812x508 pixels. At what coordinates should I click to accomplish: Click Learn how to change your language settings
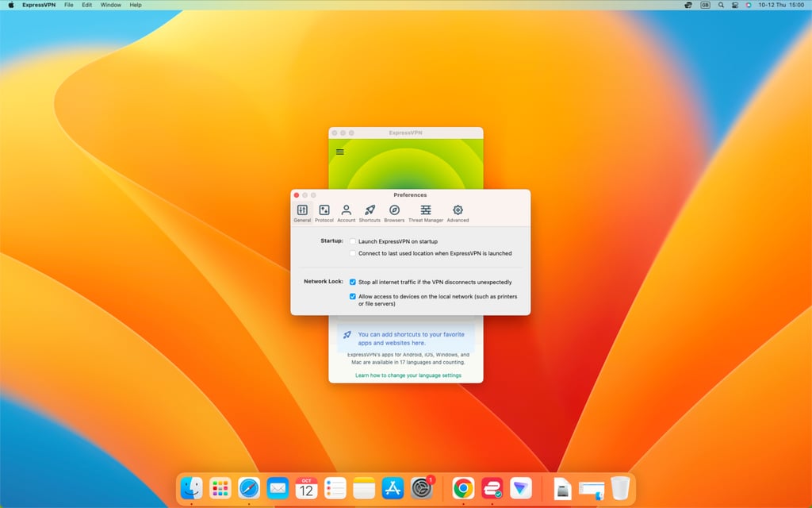(x=408, y=375)
